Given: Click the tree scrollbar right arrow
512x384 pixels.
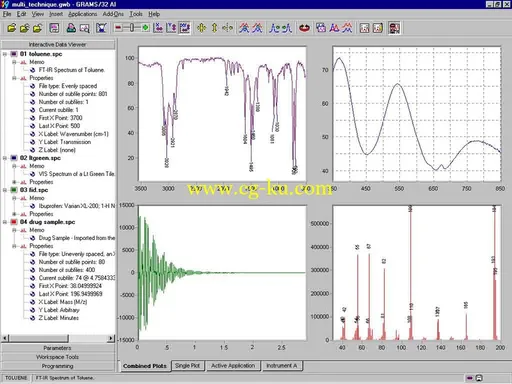Looking at the screenshot, I should pyautogui.click(x=111, y=338).
